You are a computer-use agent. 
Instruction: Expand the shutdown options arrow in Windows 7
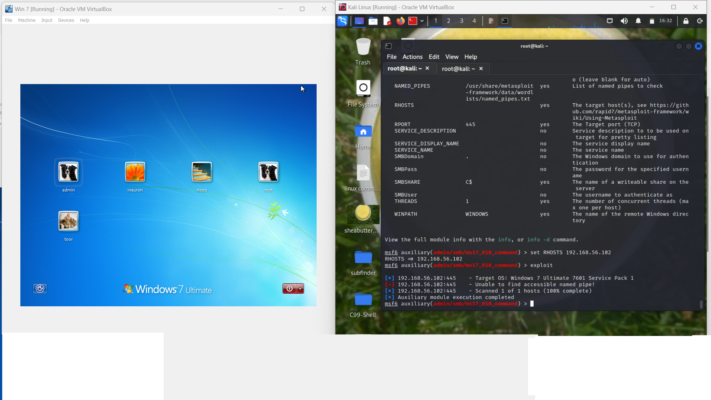[x=300, y=288]
